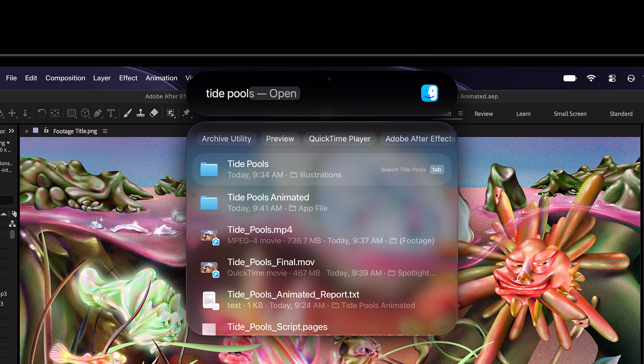Expand the dropdown triangle in Project panel
The height and width of the screenshot is (364, 644).
click(8, 143)
